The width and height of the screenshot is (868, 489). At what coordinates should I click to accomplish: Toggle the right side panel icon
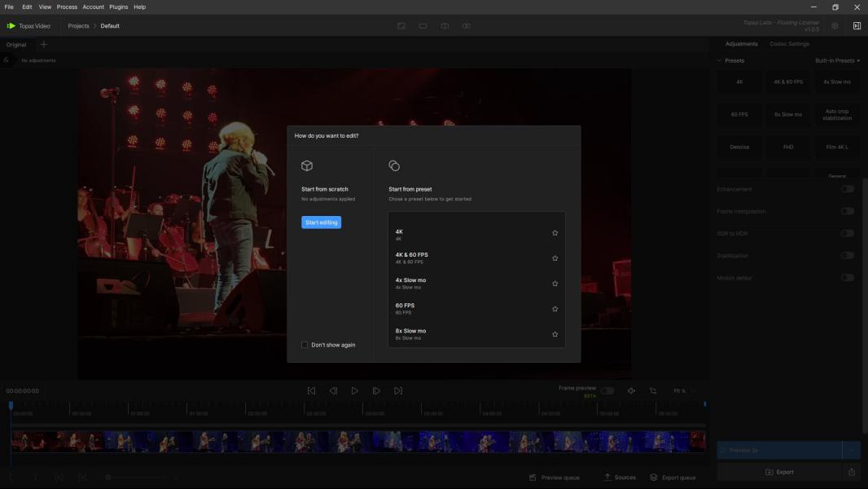857,26
